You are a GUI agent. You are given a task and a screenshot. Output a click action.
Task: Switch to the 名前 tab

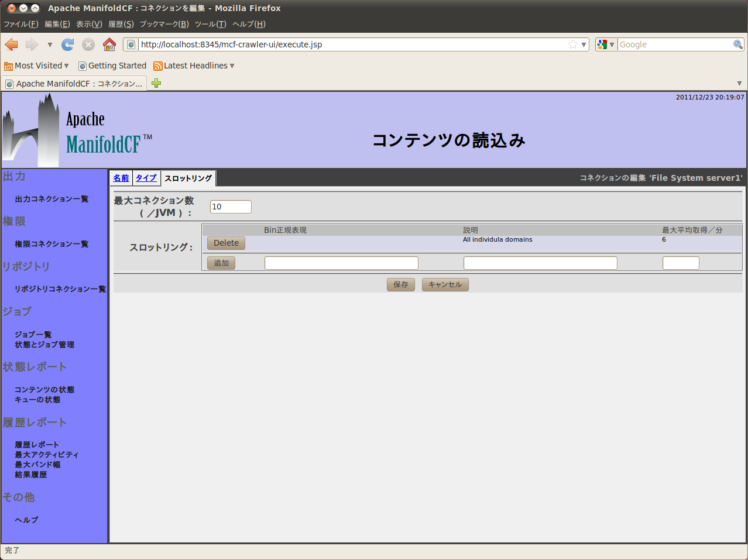click(121, 178)
